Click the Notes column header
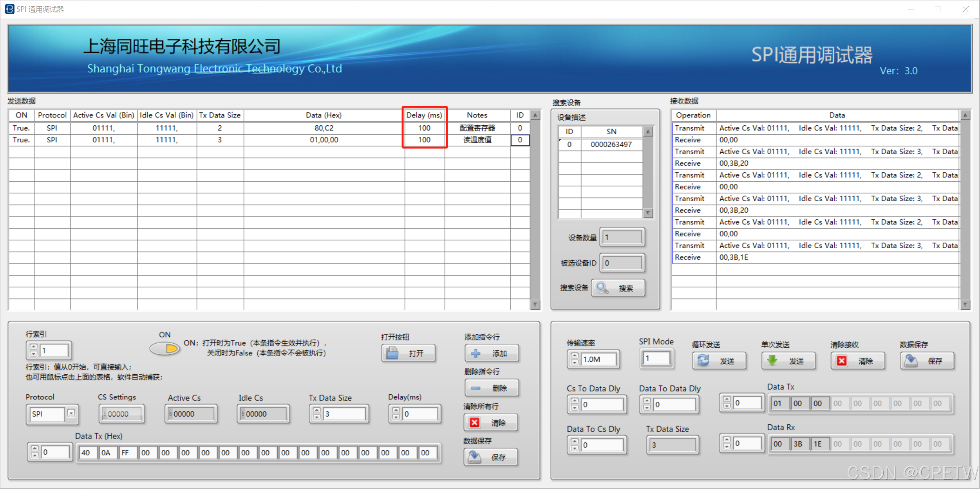The width and height of the screenshot is (980, 489). [477, 115]
